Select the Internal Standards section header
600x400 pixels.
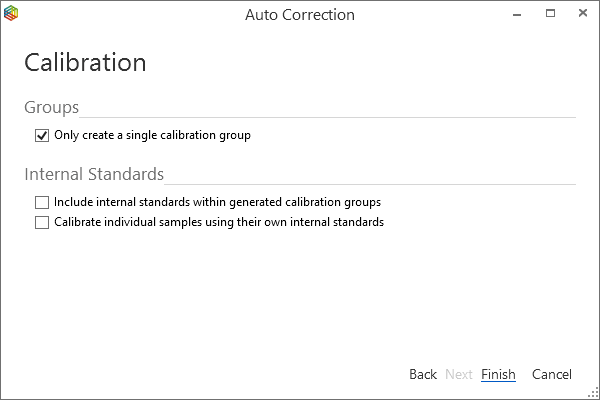click(93, 174)
